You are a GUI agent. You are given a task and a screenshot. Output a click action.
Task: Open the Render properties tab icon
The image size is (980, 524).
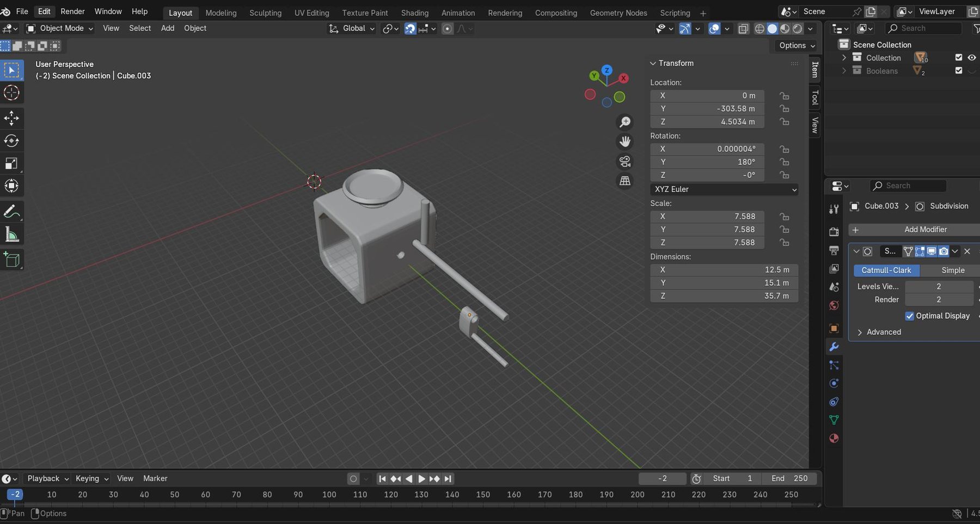pyautogui.click(x=834, y=232)
